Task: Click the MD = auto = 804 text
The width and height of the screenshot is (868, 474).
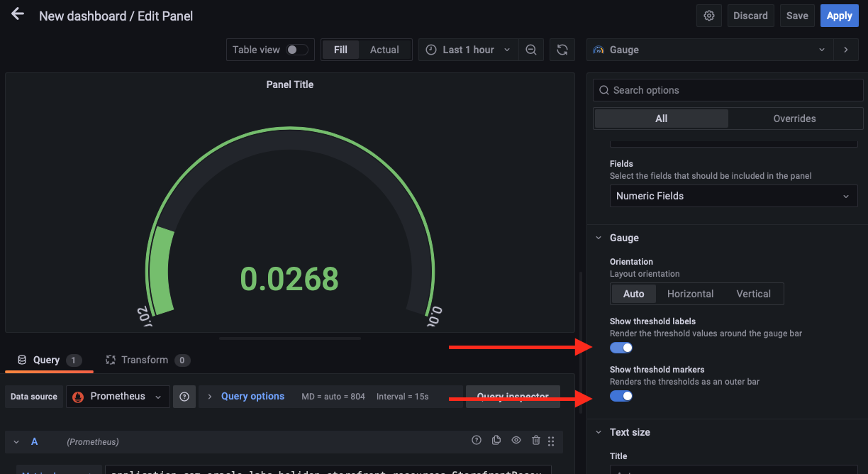Action: tap(333, 397)
